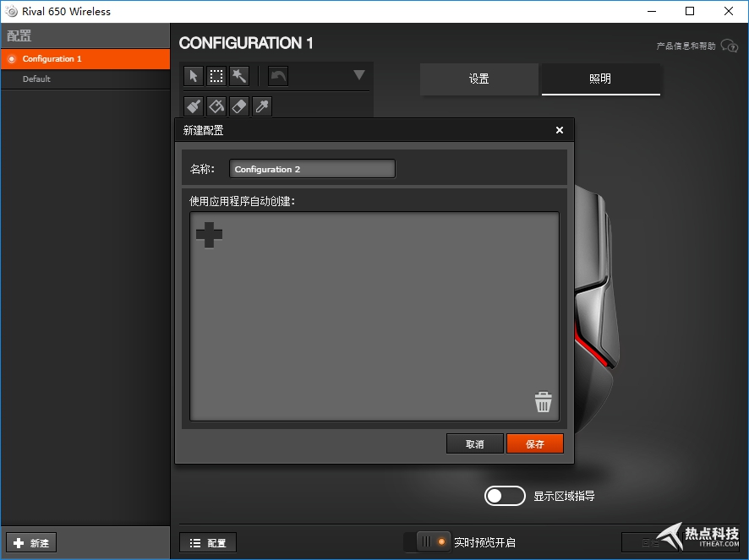Switch to the 设置 tab

coord(479,79)
